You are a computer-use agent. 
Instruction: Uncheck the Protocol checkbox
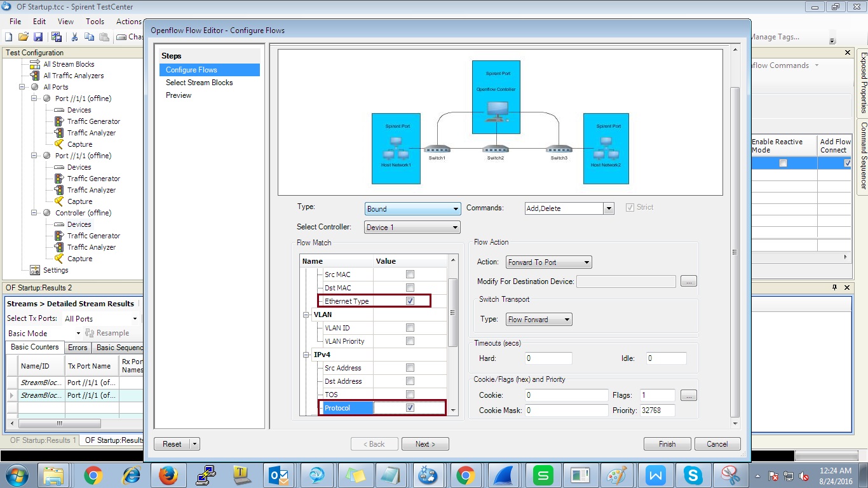point(410,408)
